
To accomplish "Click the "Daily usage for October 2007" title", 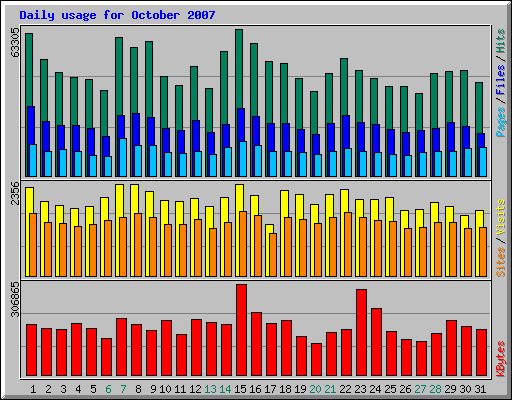I will pos(117,15).
